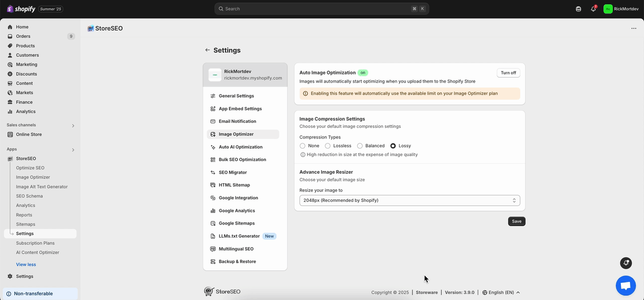
Task: Click the Shopify logo
Action: point(21,9)
